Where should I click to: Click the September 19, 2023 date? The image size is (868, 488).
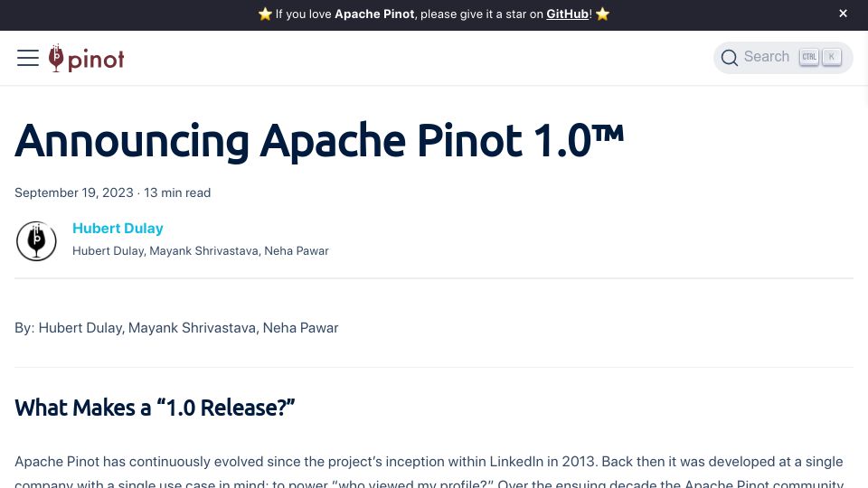pyautogui.click(x=73, y=192)
